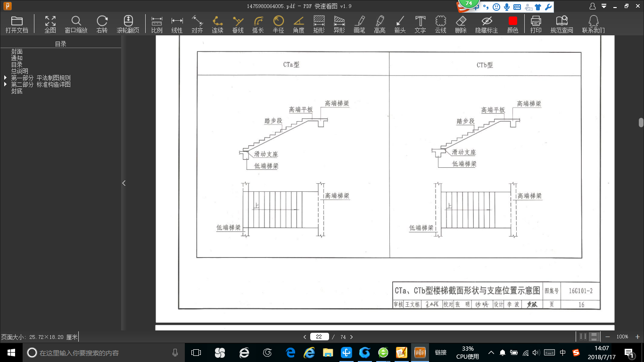Viewport: 644px width, 362px height.
Task: Switch to two-page view layout
Action: coord(583,337)
